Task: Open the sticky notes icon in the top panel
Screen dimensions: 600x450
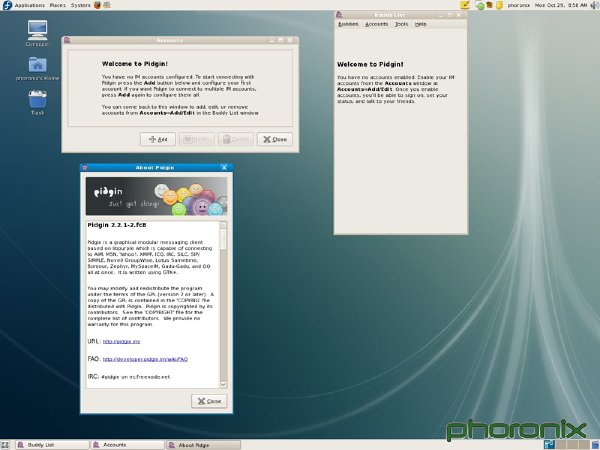Action: pyautogui.click(x=465, y=5)
